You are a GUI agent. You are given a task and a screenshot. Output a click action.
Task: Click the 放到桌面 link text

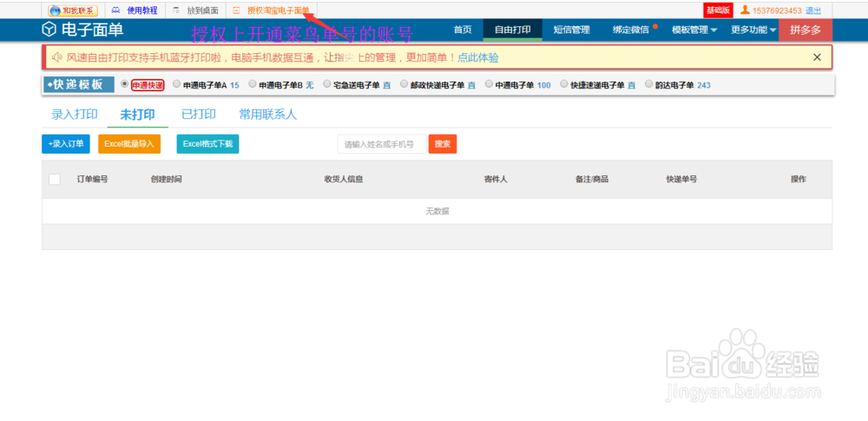pyautogui.click(x=202, y=10)
